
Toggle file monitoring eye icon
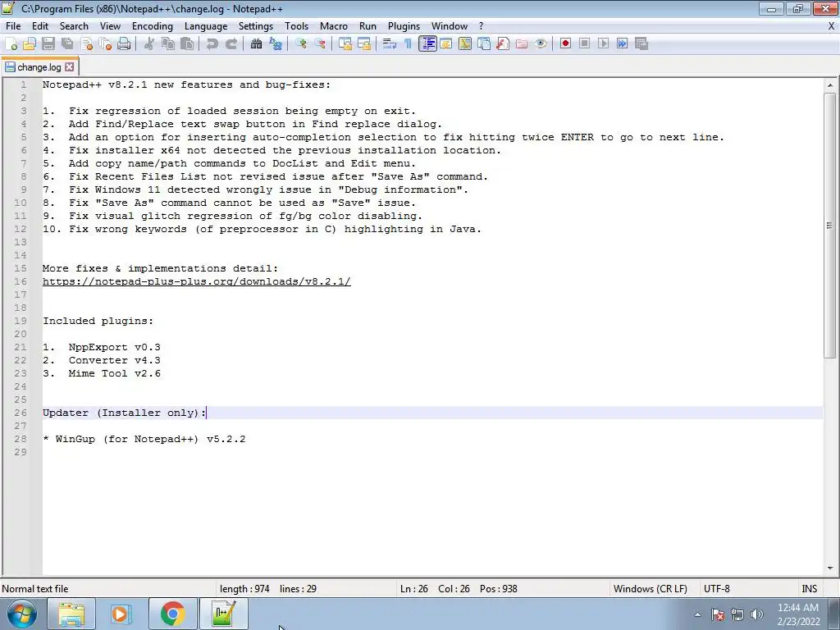(541, 44)
